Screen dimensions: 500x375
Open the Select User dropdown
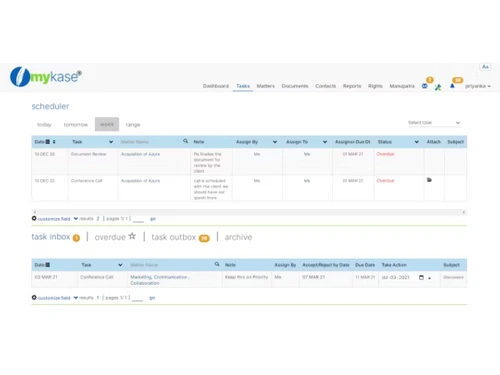[434, 123]
